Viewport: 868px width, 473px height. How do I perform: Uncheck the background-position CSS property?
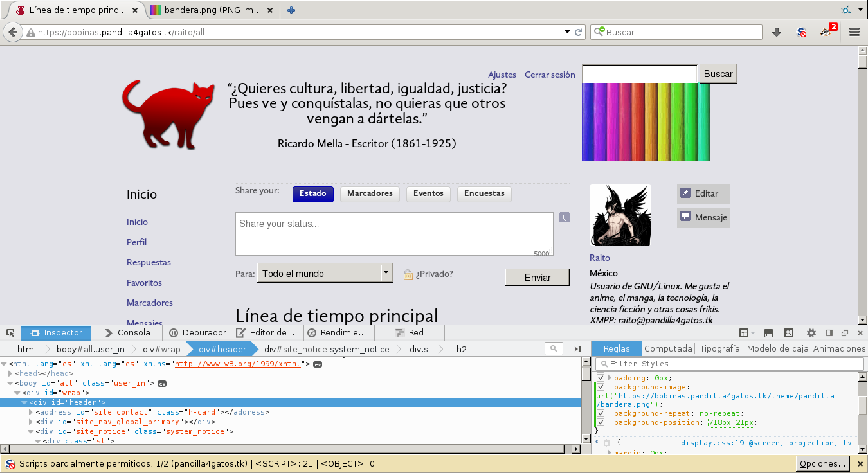tap(601, 422)
